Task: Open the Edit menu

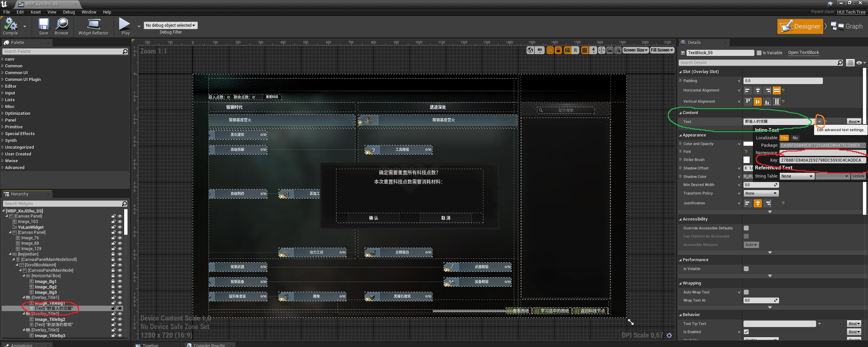Action: 20,12
